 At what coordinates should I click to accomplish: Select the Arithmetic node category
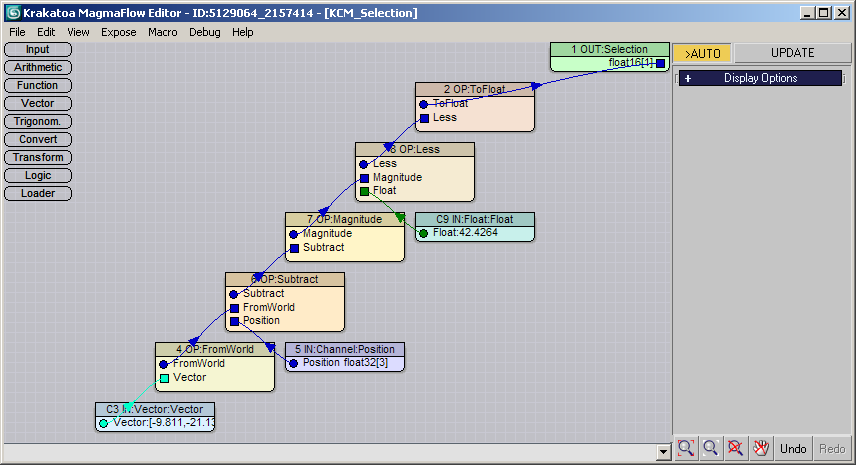(x=38, y=68)
